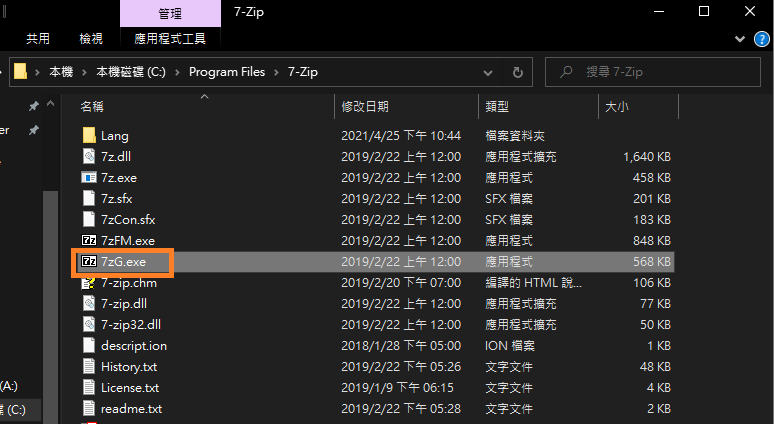
Task: Click the upper pin icon in navigation pane
Action: tap(34, 106)
